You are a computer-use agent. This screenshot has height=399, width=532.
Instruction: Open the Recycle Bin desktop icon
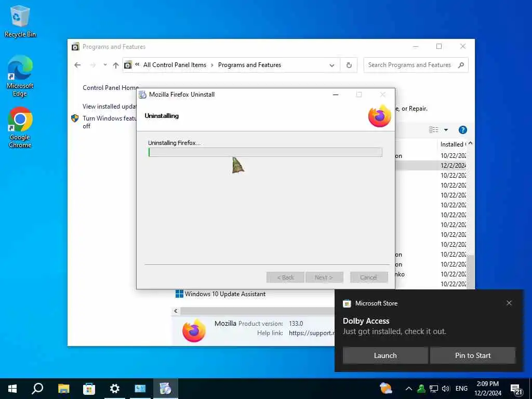pos(20,21)
